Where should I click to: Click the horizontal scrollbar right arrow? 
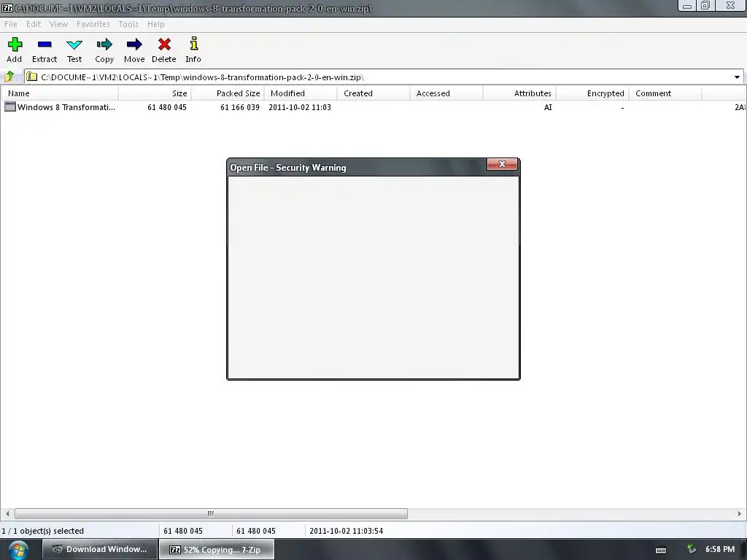coord(740,513)
